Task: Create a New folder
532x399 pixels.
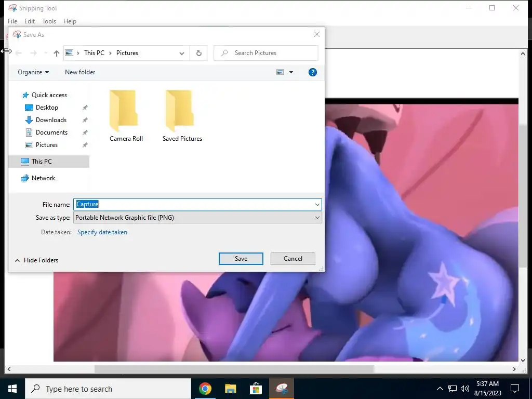Action: 80,72
